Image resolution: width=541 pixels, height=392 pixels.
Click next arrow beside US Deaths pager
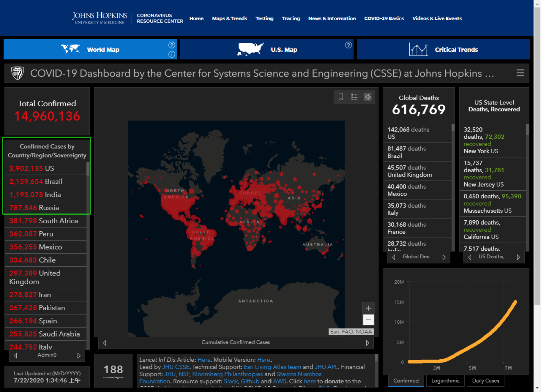518,257
